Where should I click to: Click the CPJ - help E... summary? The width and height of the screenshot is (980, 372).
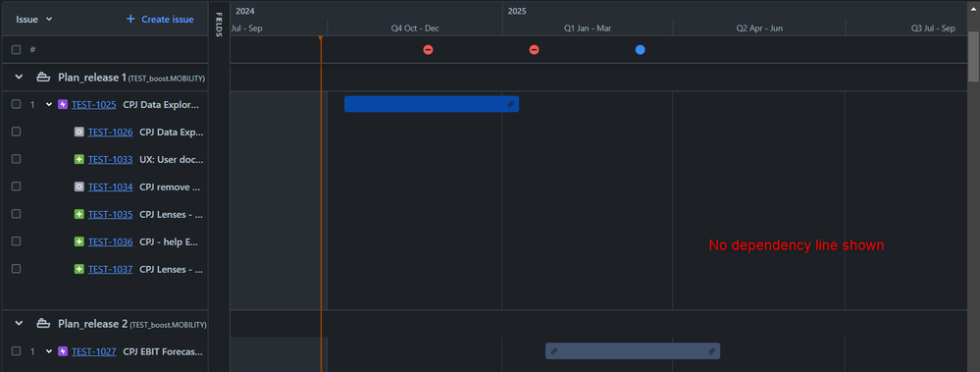(x=169, y=242)
